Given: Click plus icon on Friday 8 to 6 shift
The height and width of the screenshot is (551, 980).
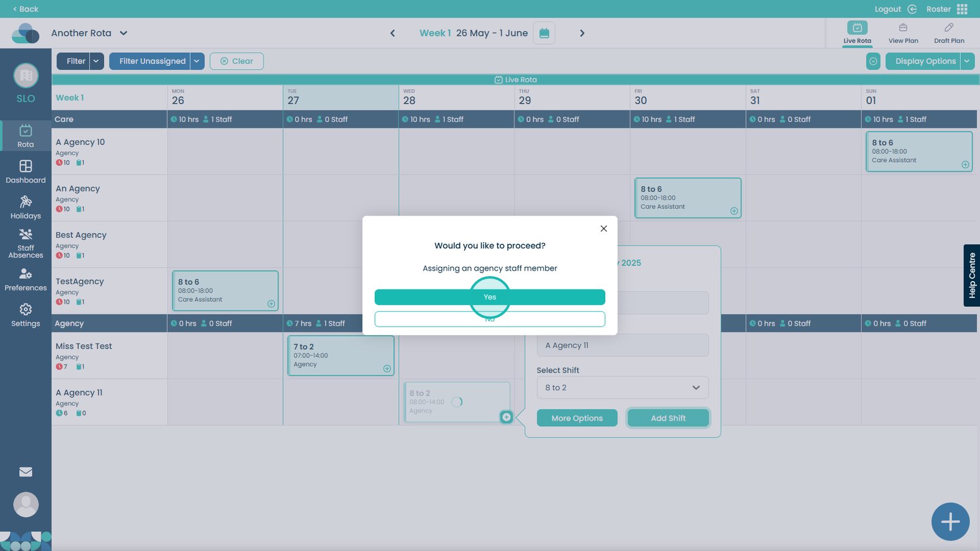Looking at the screenshot, I should tap(734, 211).
